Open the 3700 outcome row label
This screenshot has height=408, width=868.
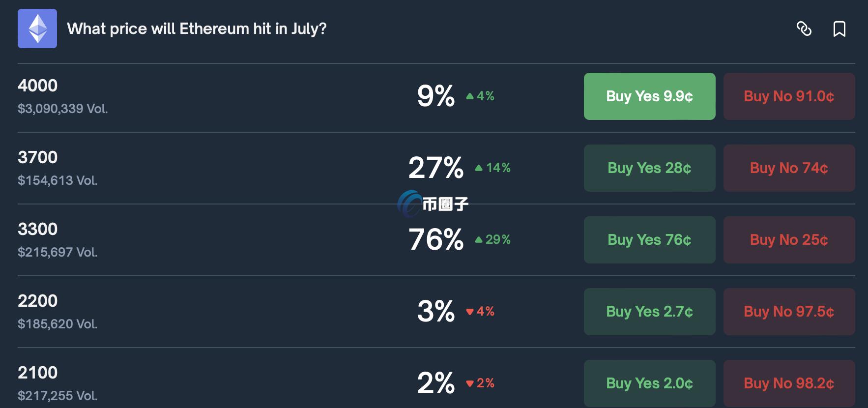click(38, 157)
